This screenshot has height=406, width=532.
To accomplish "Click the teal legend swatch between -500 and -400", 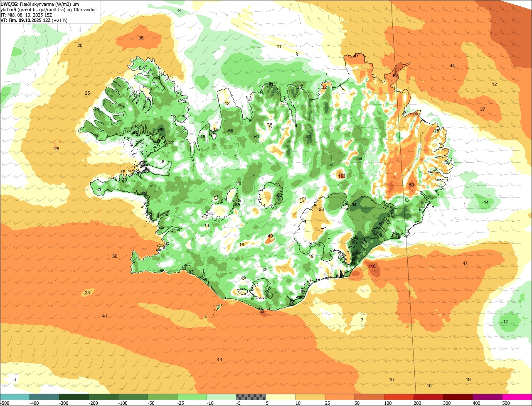I will click(x=15, y=397).
